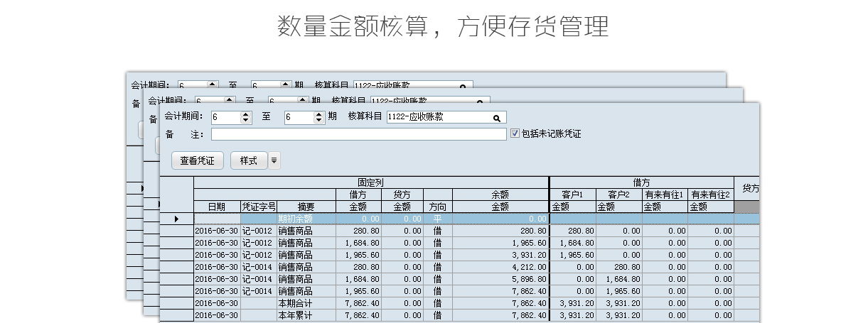Select the 本年累计 summary cell

306,315
